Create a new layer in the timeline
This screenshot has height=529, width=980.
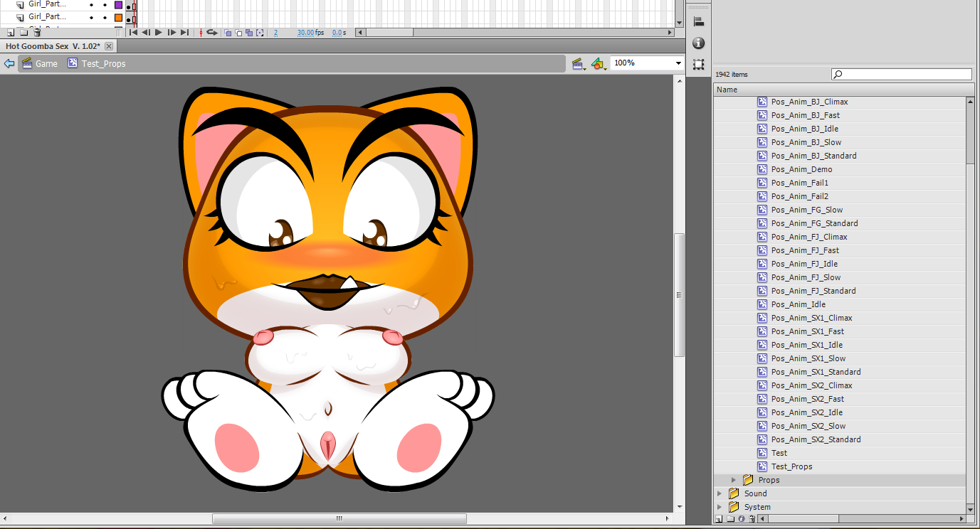click(x=11, y=33)
